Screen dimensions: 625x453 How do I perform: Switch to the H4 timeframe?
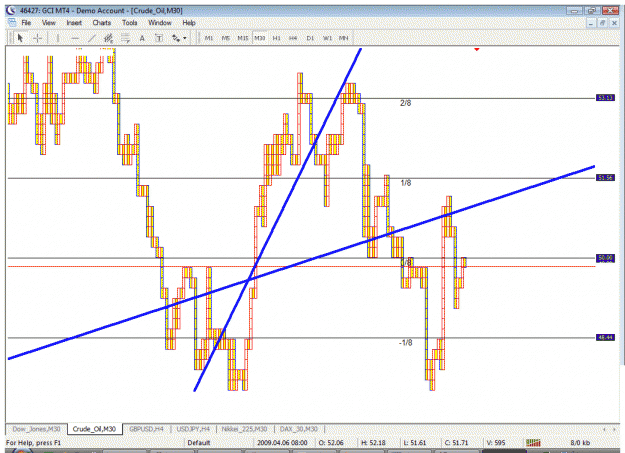coord(293,38)
